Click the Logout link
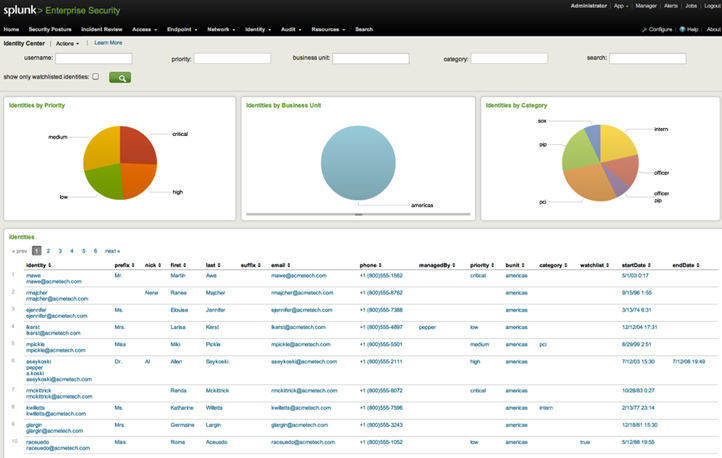The height and width of the screenshot is (458, 722). click(x=712, y=6)
